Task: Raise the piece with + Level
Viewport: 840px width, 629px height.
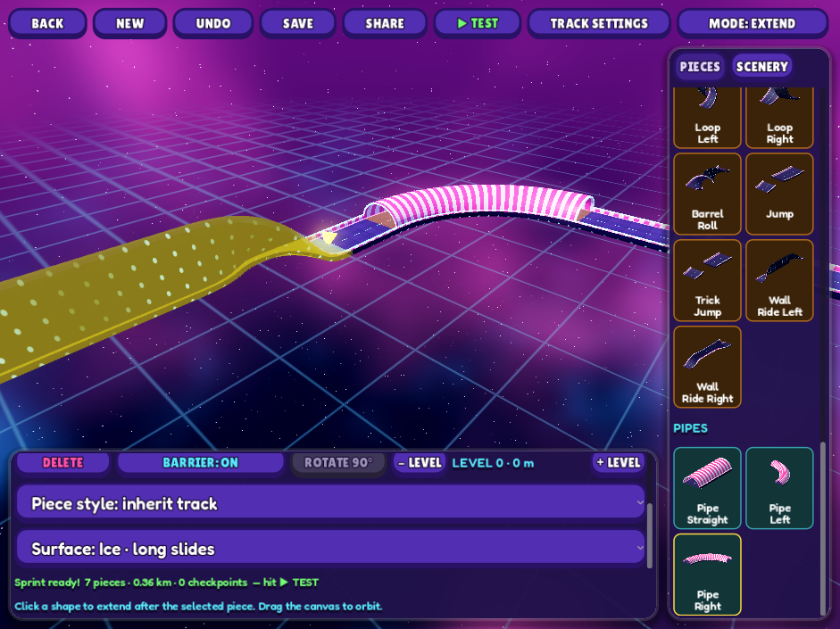Action: pyautogui.click(x=619, y=462)
